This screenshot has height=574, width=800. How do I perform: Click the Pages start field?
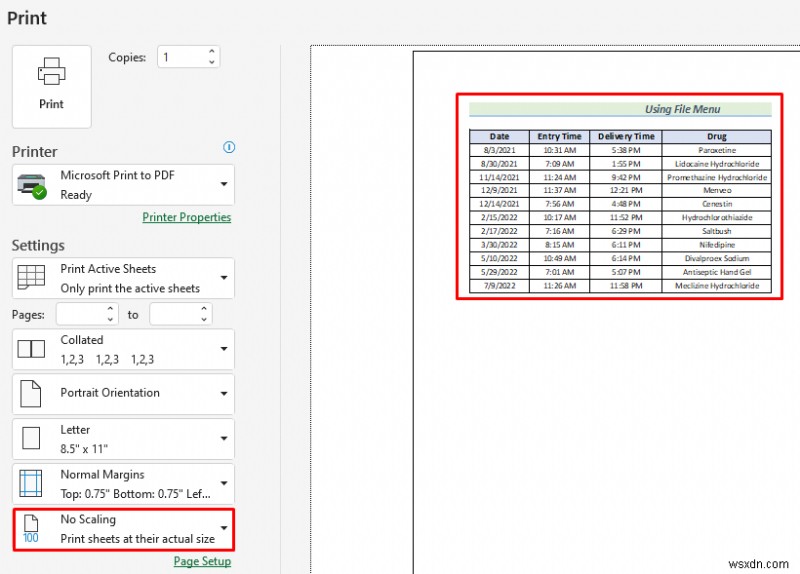82,314
